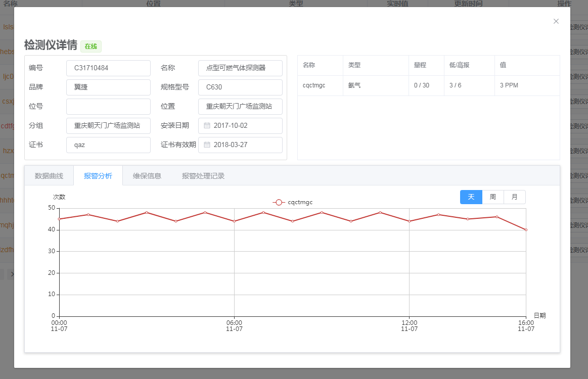This screenshot has width=588, height=379.
Task: Click the last data point at 16:00
Action: coord(526,230)
